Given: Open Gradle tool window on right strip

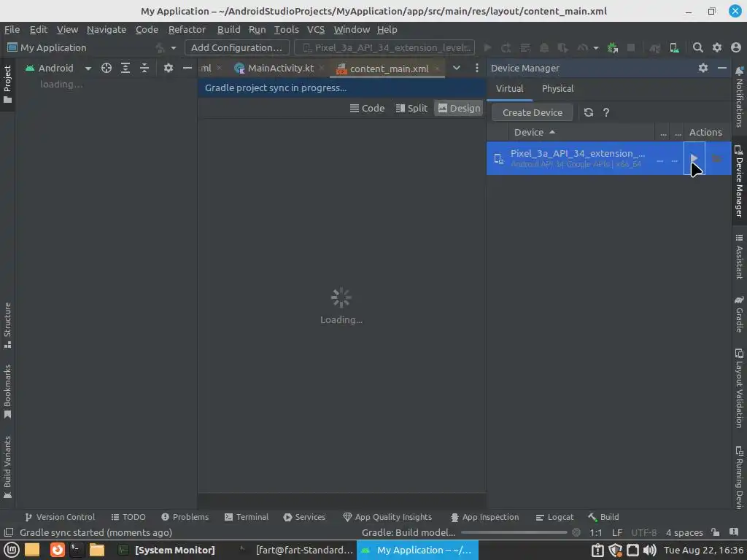Looking at the screenshot, I should pos(739,314).
